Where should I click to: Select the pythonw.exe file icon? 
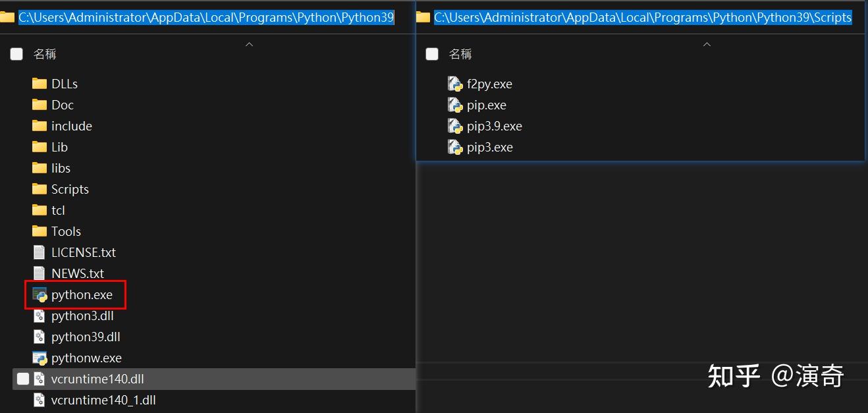(x=40, y=358)
